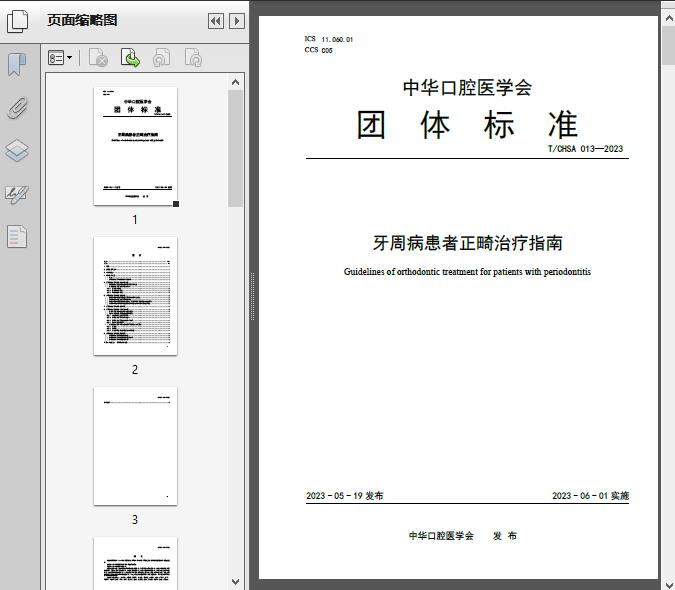Click thumbnail panel scroll up arrow
The image size is (675, 590).
coord(235,82)
